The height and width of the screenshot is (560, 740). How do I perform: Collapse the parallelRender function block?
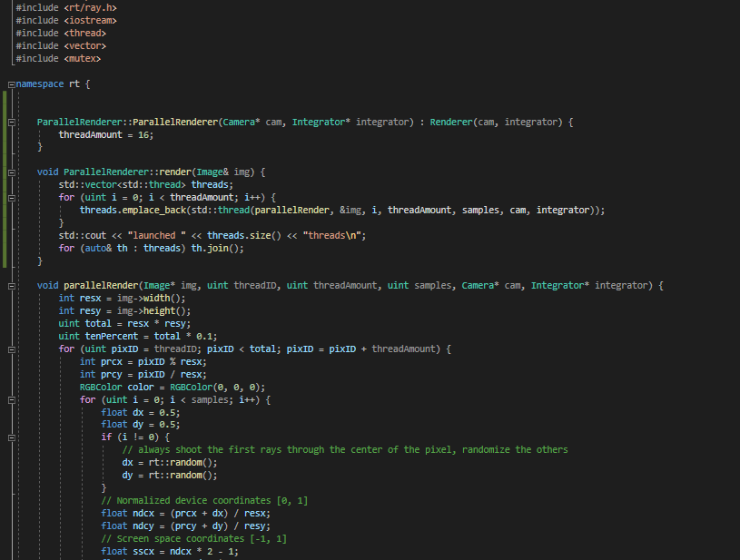click(11, 287)
